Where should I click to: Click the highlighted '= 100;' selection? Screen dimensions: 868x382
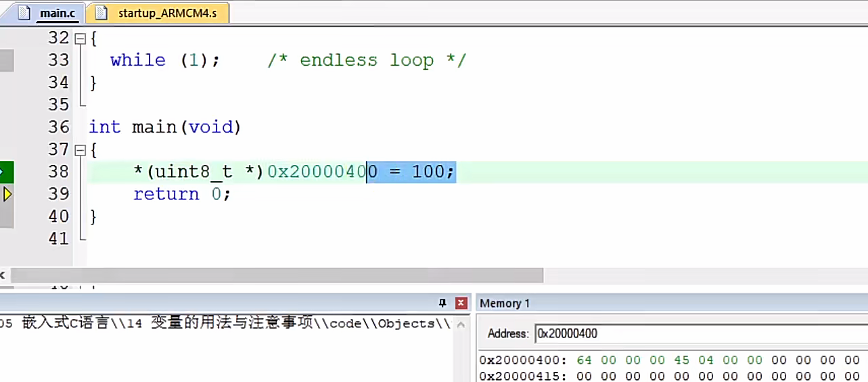(411, 172)
